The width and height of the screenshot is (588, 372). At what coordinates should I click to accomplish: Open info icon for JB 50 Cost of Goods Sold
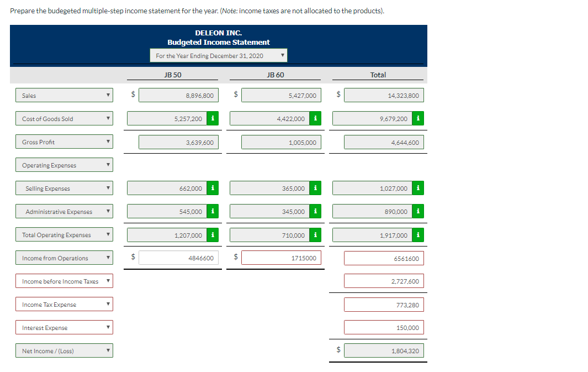coord(213,118)
